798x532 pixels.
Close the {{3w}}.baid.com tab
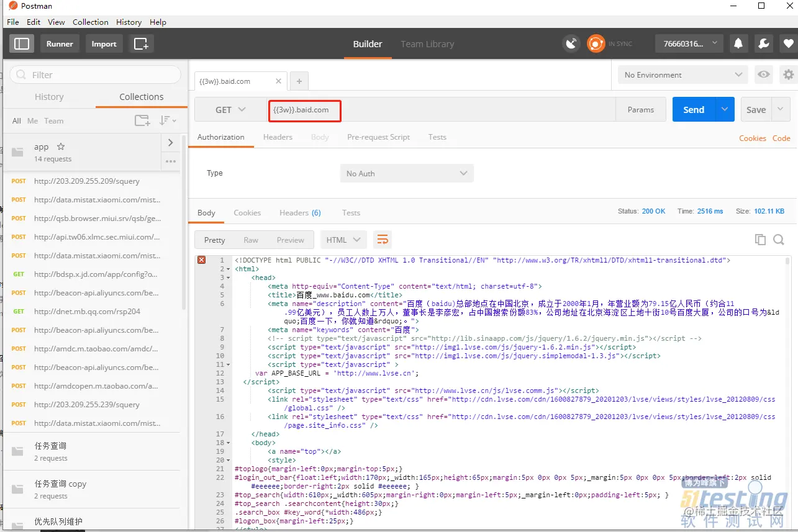278,81
